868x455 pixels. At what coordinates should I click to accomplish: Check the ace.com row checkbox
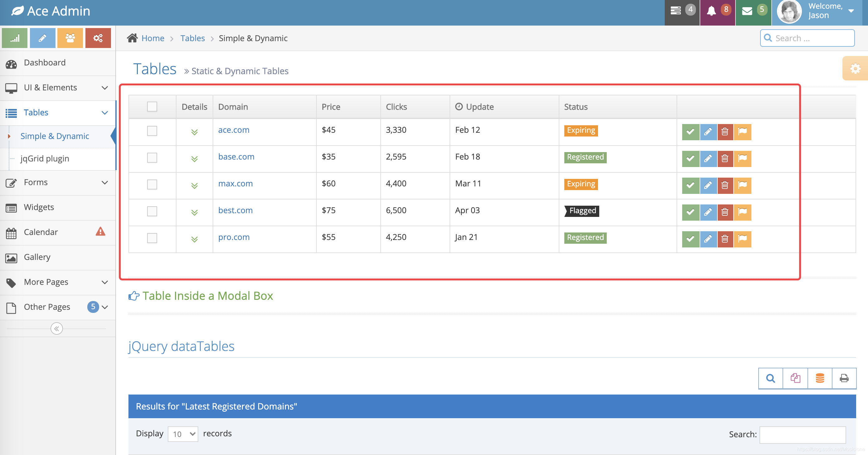tap(152, 131)
